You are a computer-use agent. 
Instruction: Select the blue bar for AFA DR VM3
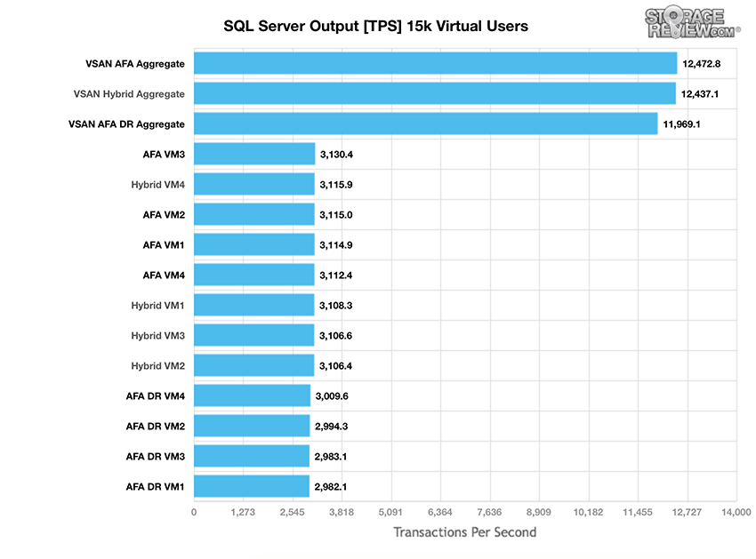[x=252, y=456]
